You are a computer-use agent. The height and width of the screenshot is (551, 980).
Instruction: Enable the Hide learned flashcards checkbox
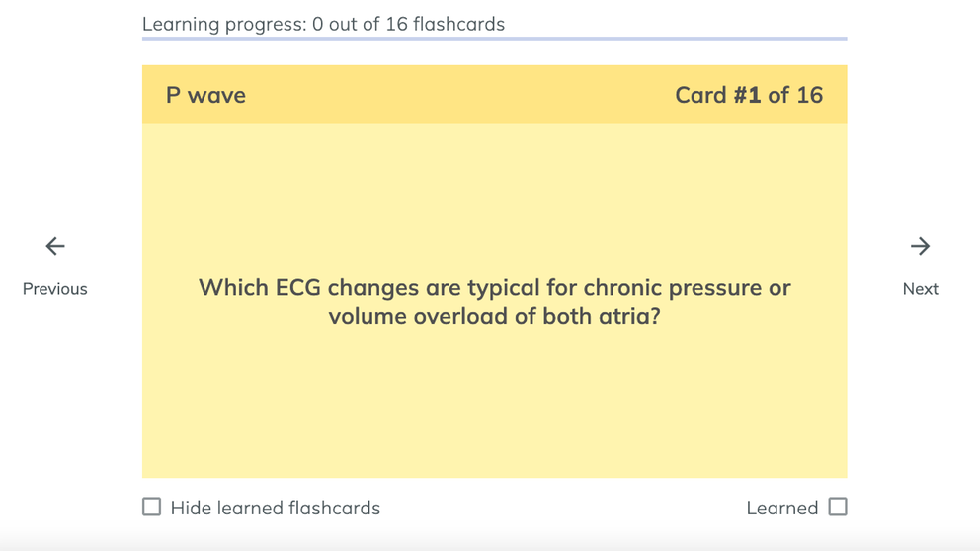pyautogui.click(x=151, y=507)
